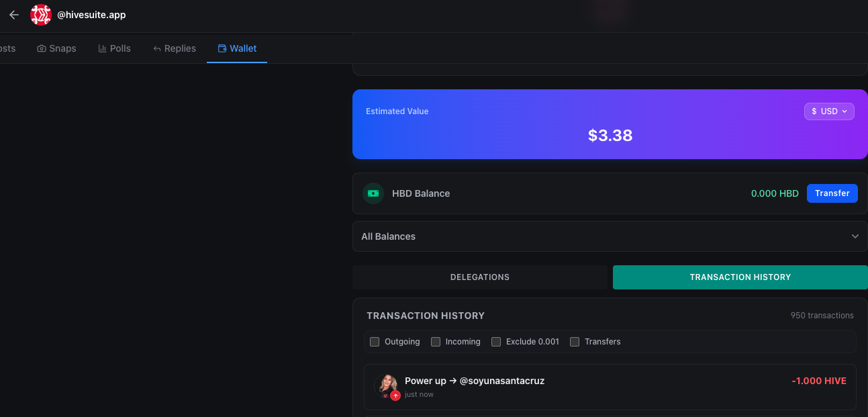Click the -1.000 HIVE amount
Screen dimensions: 868x417
point(819,381)
